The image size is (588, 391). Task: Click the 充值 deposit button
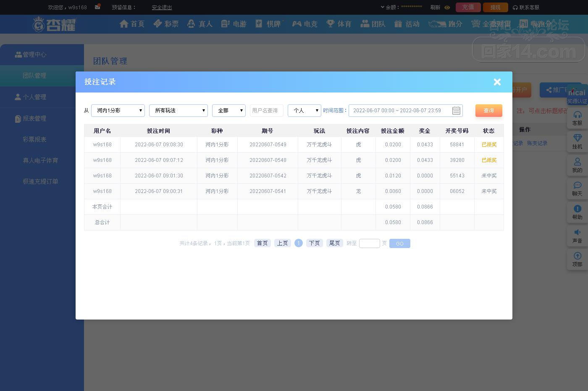pyautogui.click(x=468, y=7)
